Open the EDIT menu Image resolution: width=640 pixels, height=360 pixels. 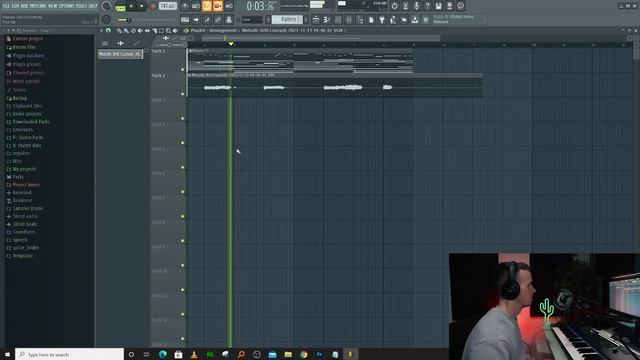[x=15, y=6]
